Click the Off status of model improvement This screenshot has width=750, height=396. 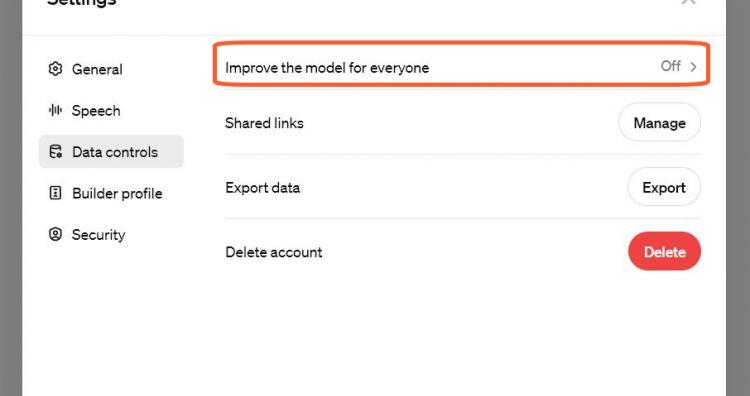[671, 66]
